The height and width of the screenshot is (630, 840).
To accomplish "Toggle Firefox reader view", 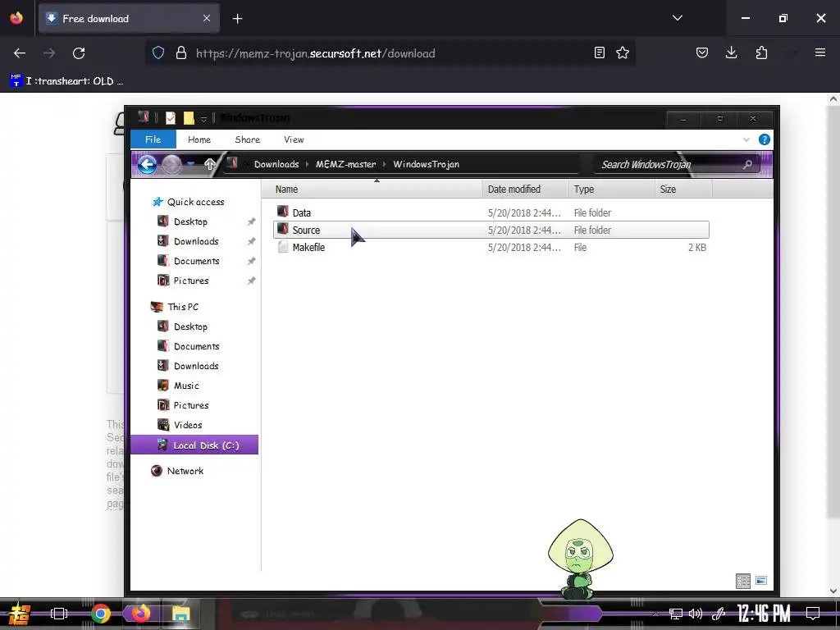I will click(600, 52).
